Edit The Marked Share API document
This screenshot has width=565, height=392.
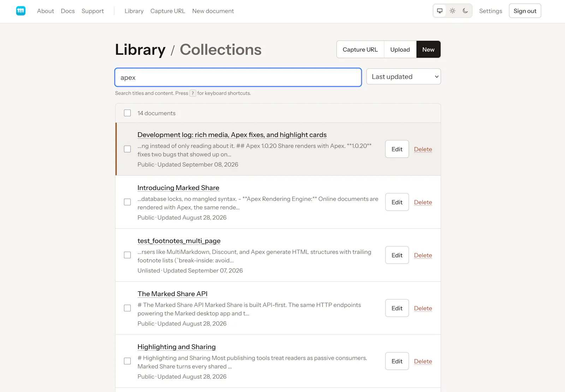[x=397, y=308]
